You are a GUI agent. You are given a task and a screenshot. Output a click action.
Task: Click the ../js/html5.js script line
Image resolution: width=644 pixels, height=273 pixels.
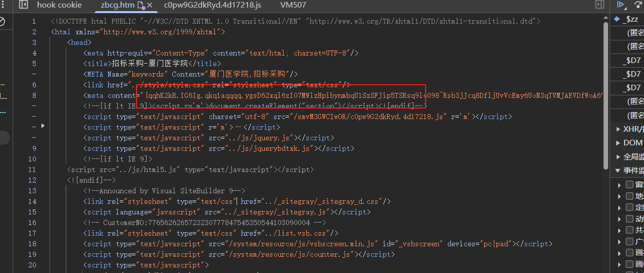pos(190,170)
